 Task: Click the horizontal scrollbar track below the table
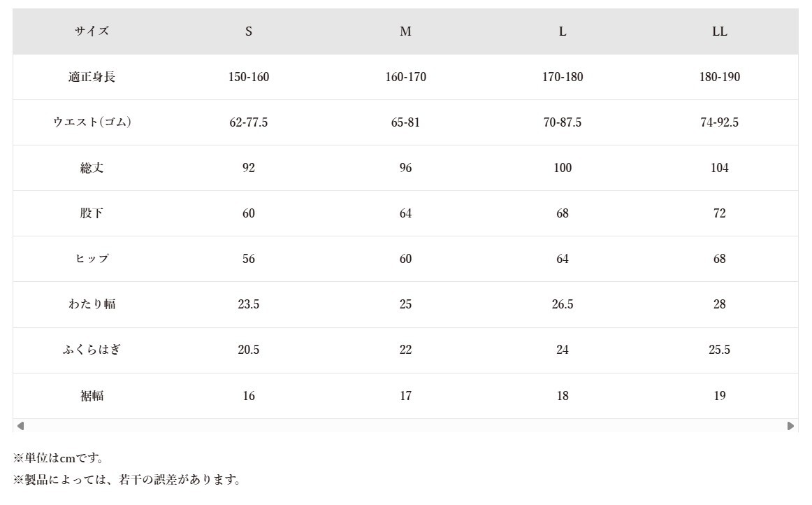point(405,426)
